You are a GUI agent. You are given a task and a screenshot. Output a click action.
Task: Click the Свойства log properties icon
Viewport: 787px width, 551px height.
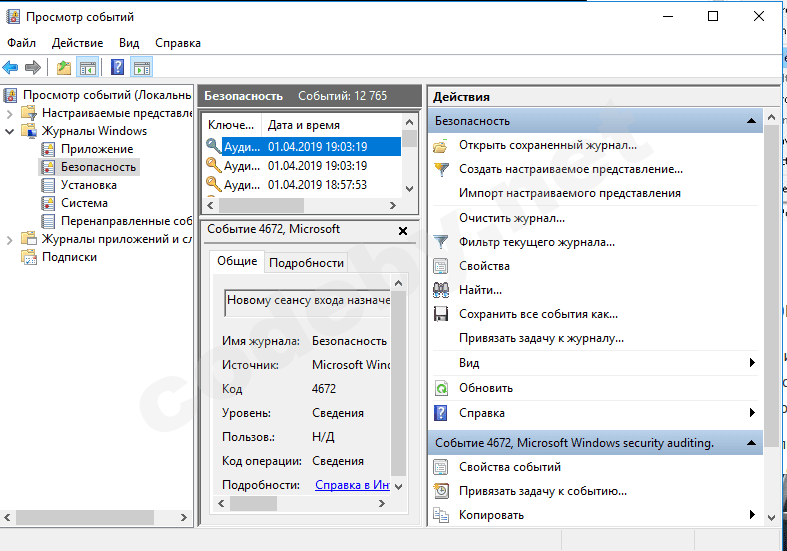coord(441,266)
